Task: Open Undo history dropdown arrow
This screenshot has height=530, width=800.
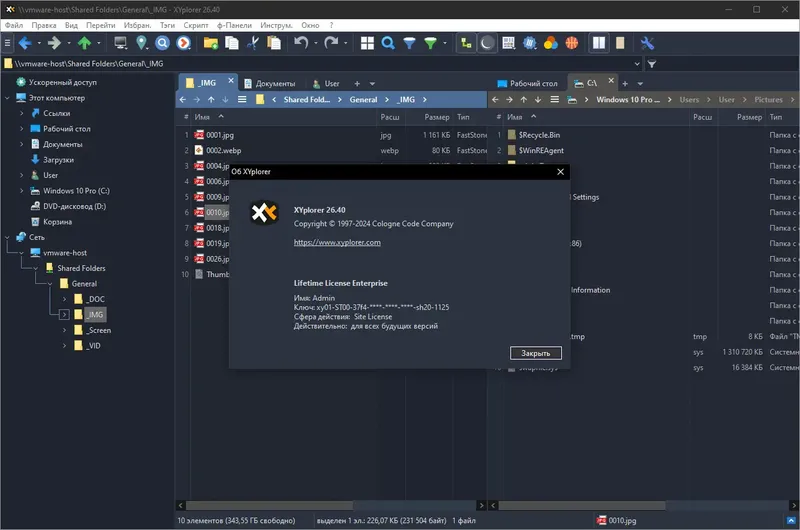Action: (x=316, y=43)
